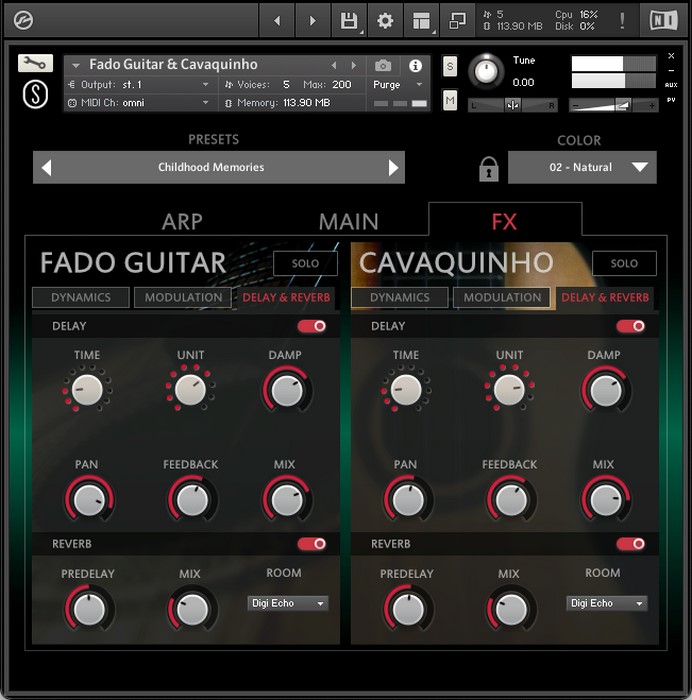Click the Tune knob in the header
Image resolution: width=692 pixels, height=700 pixels.
coord(486,71)
